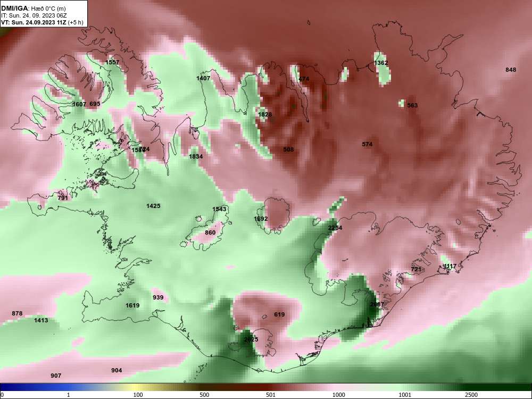This screenshot has width=532, height=399.
Task: Select the 848 value over the sea
Action: click(x=511, y=70)
